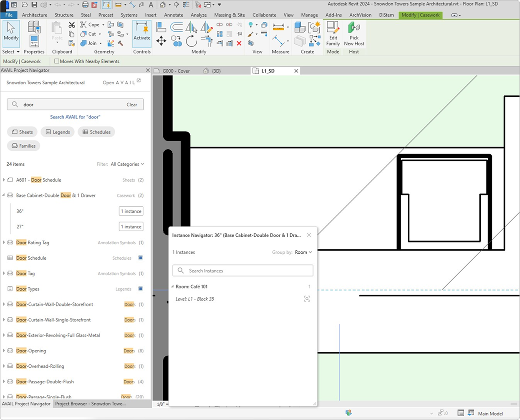Expand the A601 - Door Schedule item
Screen dimensions: 520x420
[x=4, y=180]
